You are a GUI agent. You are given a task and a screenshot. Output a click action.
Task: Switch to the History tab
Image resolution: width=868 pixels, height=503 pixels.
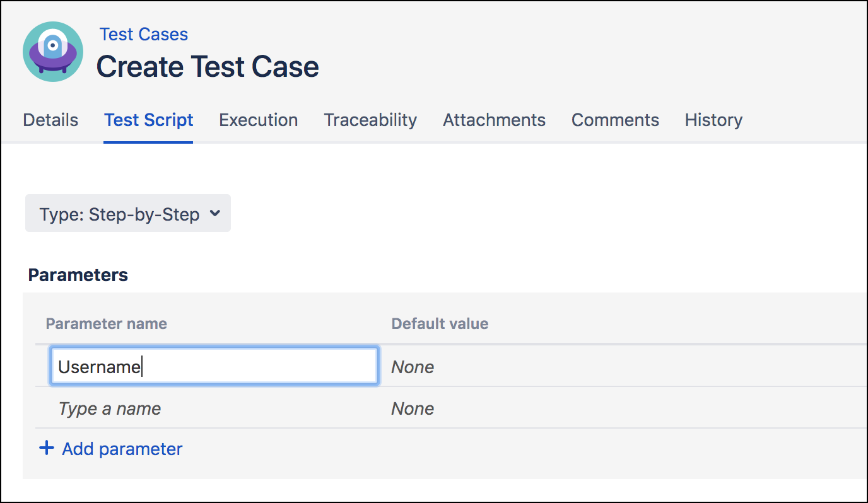(x=713, y=120)
